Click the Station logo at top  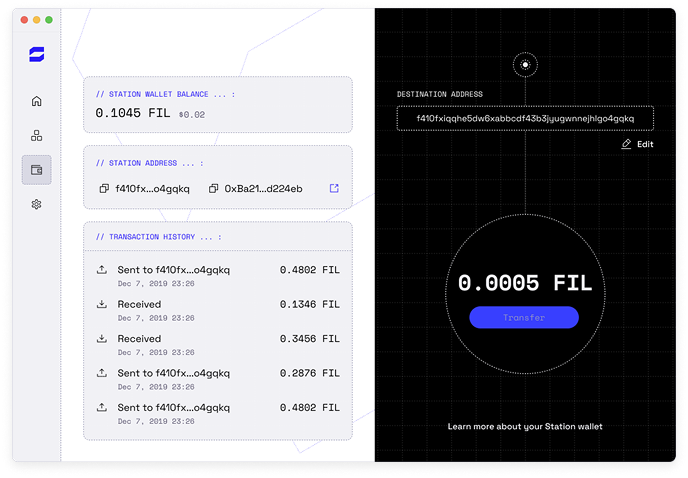click(x=37, y=54)
